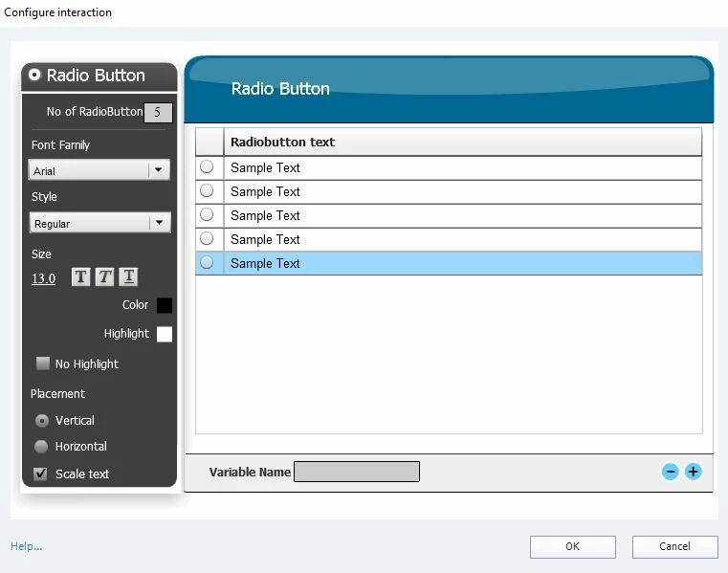
Task: Enable the No Highlight checkbox
Action: [43, 364]
